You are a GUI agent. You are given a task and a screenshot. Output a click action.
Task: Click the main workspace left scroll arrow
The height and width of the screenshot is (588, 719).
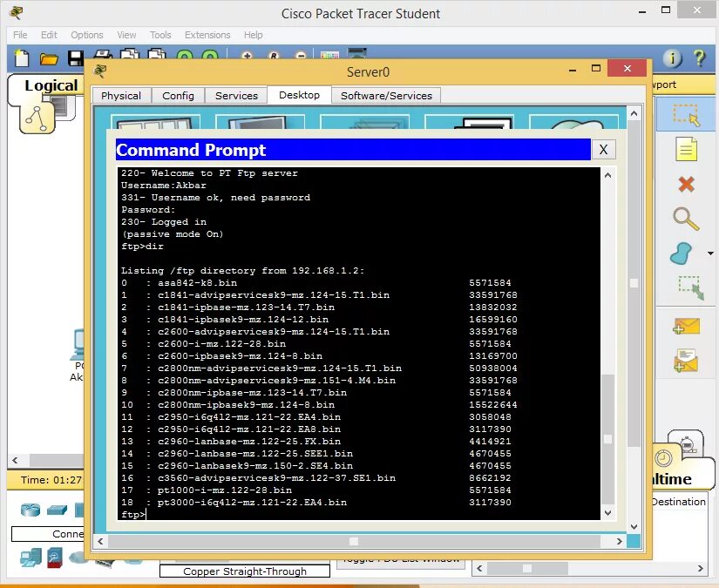click(x=15, y=460)
